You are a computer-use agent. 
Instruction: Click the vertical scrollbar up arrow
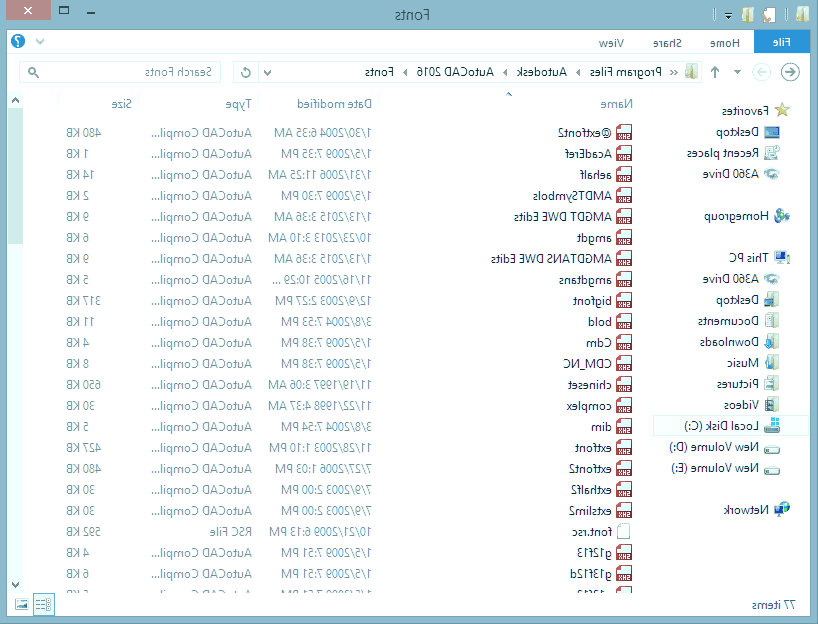pos(15,100)
